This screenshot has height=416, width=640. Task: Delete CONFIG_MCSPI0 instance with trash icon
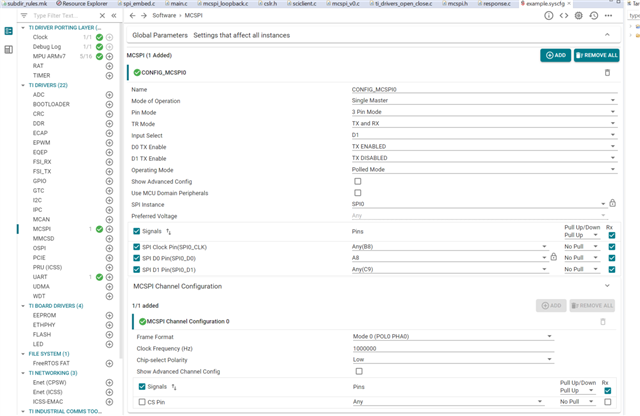607,73
